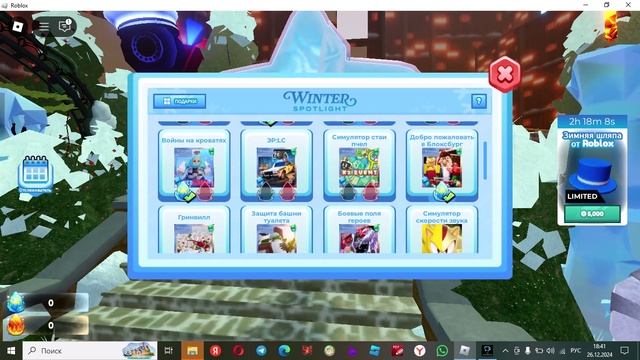Select the ЭР:LC game thumbnail
The image size is (640, 360).
[276, 167]
